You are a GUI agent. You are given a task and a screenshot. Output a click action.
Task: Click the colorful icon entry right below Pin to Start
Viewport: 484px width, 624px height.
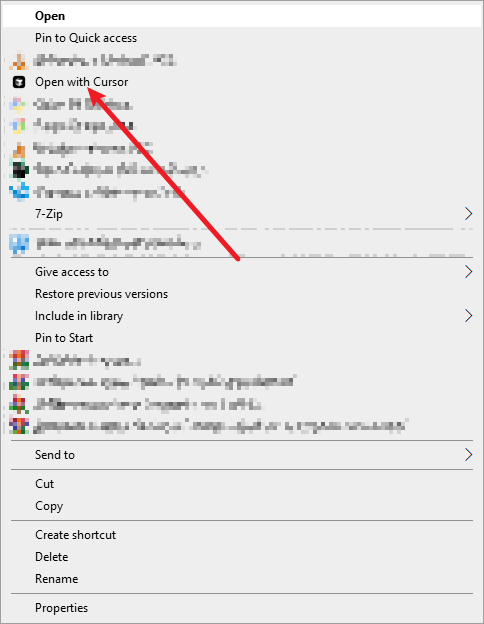[242, 360]
